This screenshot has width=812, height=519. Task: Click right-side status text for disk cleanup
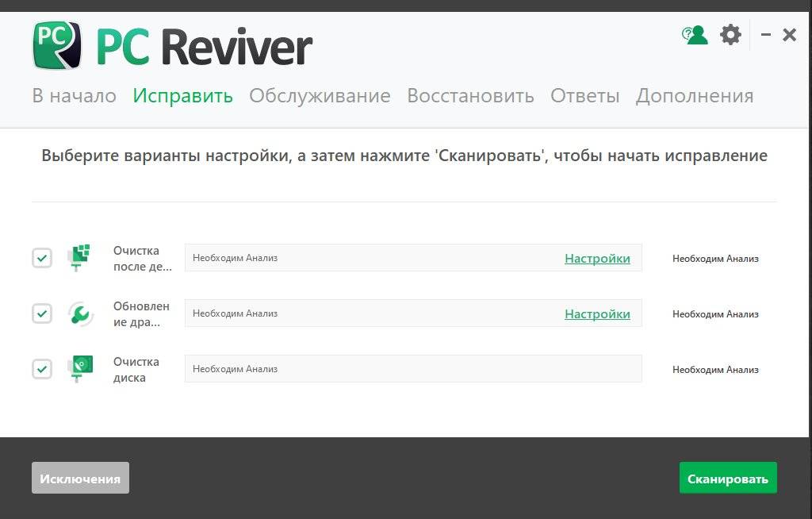[715, 369]
